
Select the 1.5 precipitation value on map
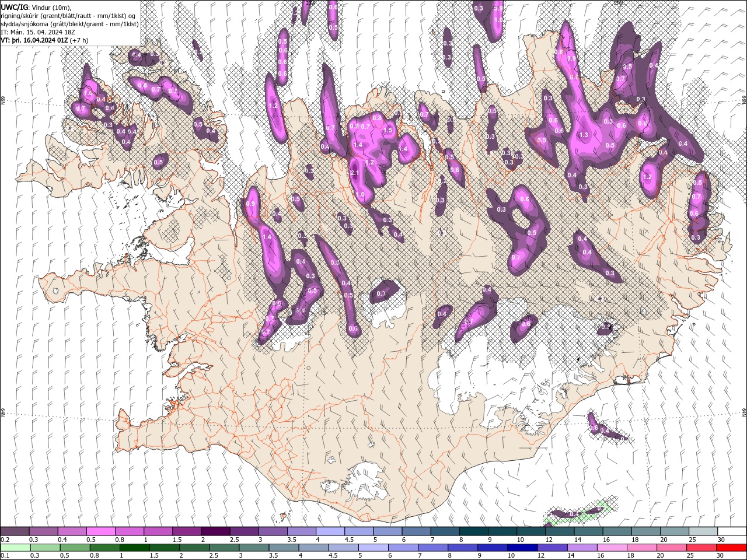click(x=388, y=130)
